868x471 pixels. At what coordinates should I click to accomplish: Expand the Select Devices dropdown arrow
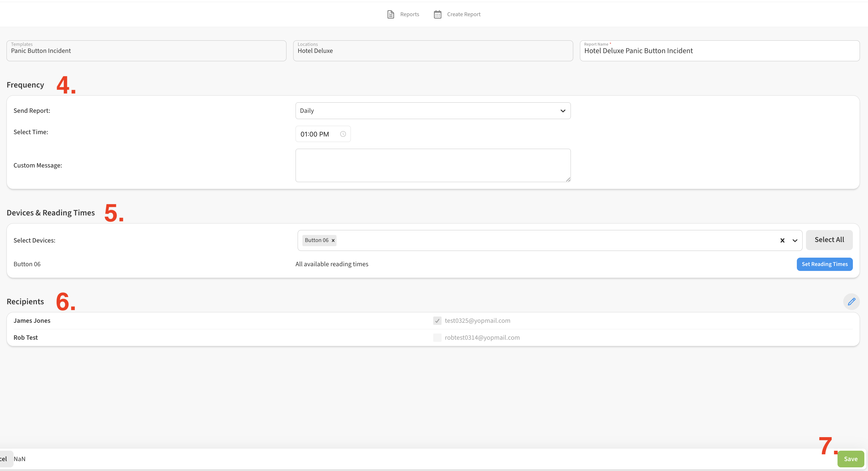[x=795, y=240]
